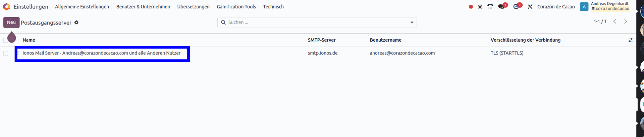Click into the Suchen search field
644x137 pixels.
point(315,23)
